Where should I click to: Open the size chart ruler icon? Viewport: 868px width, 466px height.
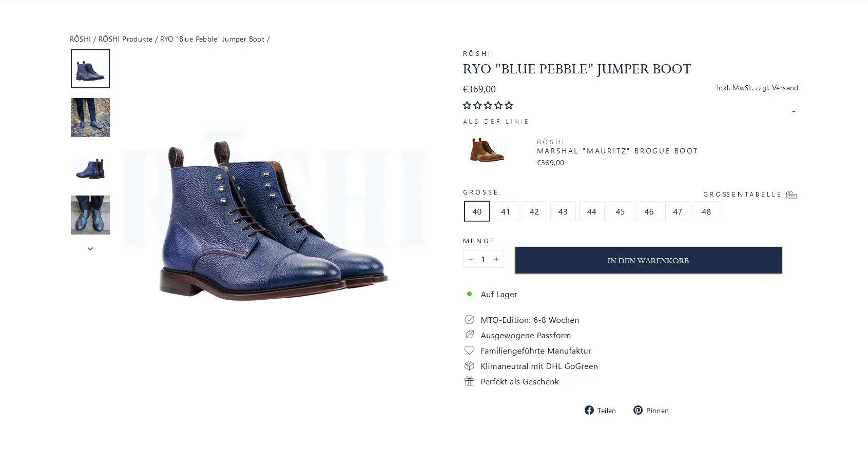[791, 195]
